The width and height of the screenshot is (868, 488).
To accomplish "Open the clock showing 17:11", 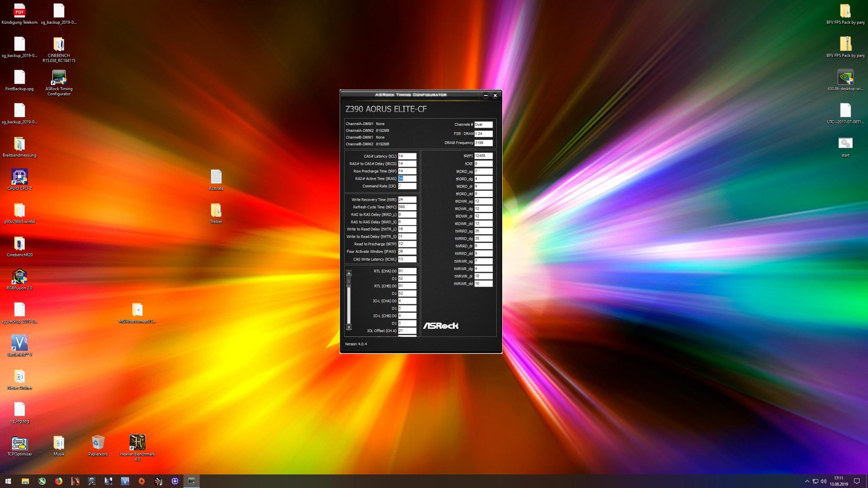I will pyautogui.click(x=839, y=481).
